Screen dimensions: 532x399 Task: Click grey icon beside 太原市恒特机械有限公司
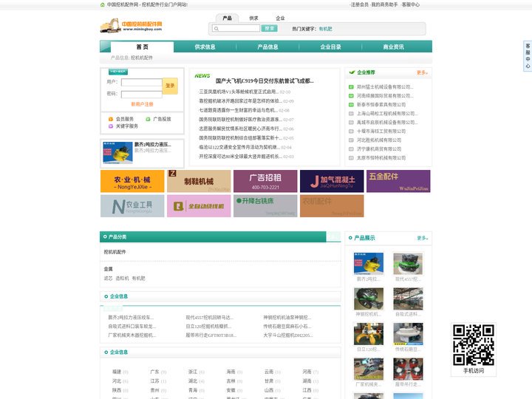coord(351,157)
